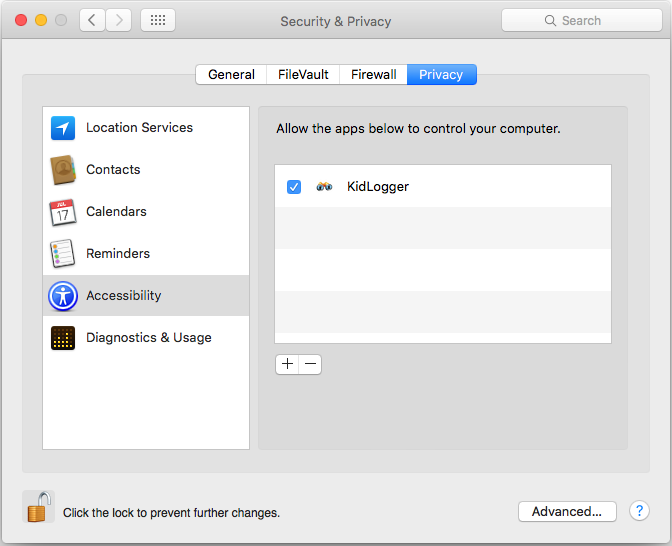Select Reminders label in privacy list
672x546 pixels.
click(x=118, y=254)
